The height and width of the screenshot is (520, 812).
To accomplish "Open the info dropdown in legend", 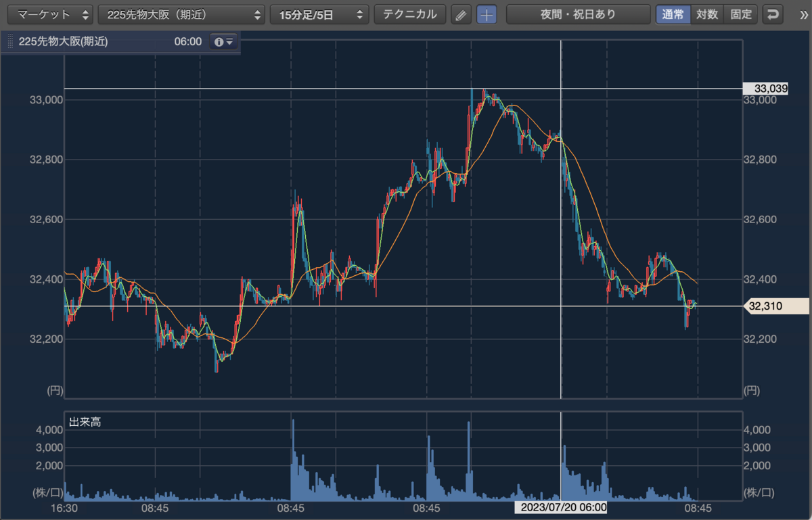I will pyautogui.click(x=223, y=42).
